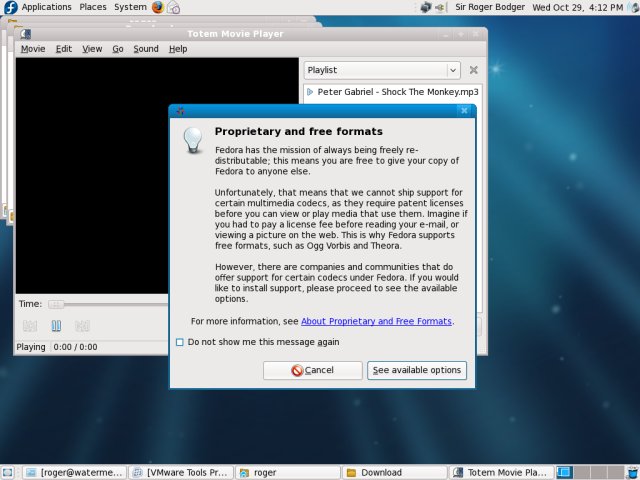This screenshot has height=480, width=640.
Task: Click the Fedora logo icon in panel
Action: click(x=11, y=7)
